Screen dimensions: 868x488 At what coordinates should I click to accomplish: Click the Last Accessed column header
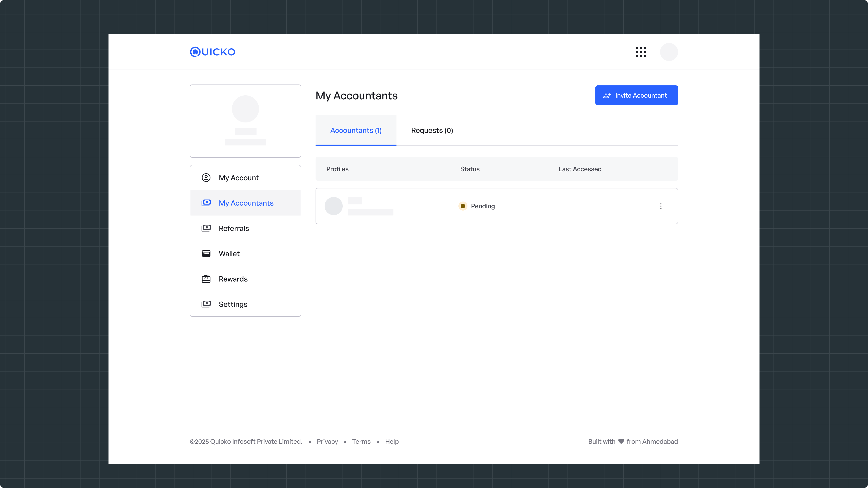point(580,169)
